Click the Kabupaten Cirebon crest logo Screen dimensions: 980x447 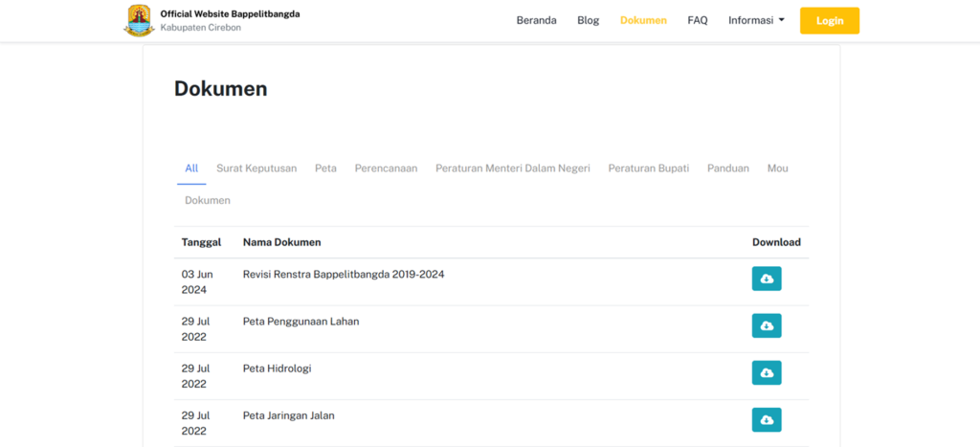(x=139, y=21)
